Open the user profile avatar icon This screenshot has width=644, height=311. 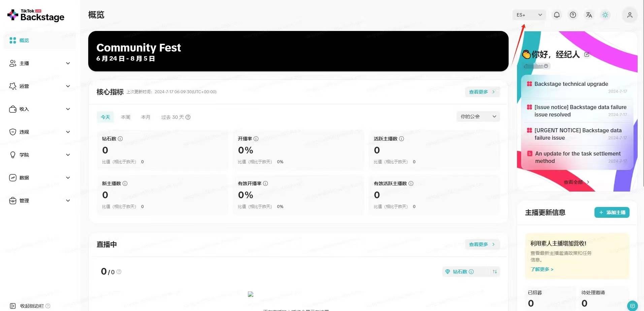[630, 15]
